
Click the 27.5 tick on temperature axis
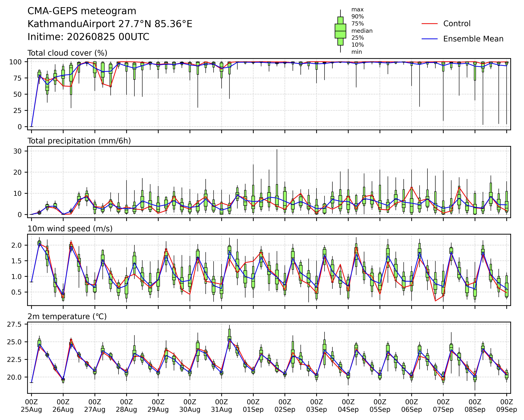pos(15,324)
